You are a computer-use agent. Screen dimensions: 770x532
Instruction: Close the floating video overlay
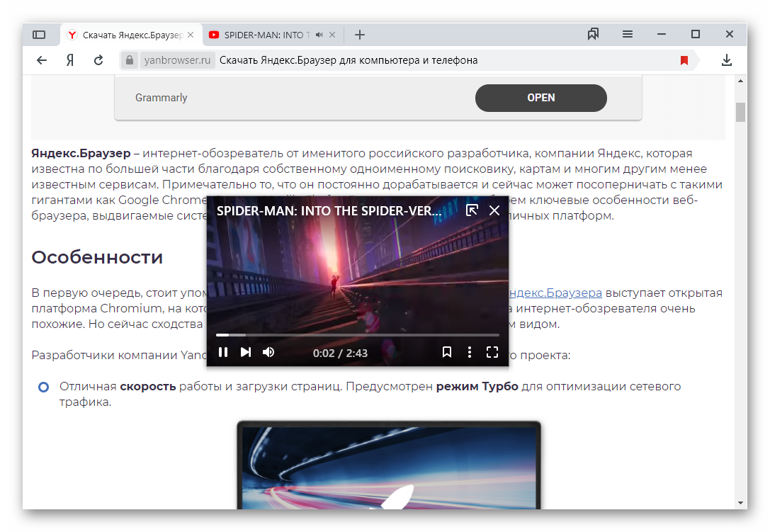tap(494, 210)
